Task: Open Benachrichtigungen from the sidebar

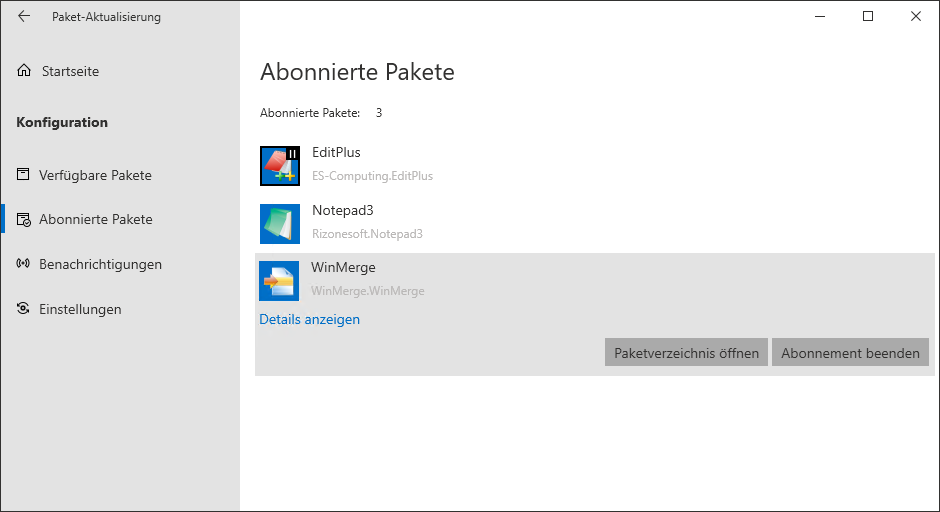Action: point(100,264)
